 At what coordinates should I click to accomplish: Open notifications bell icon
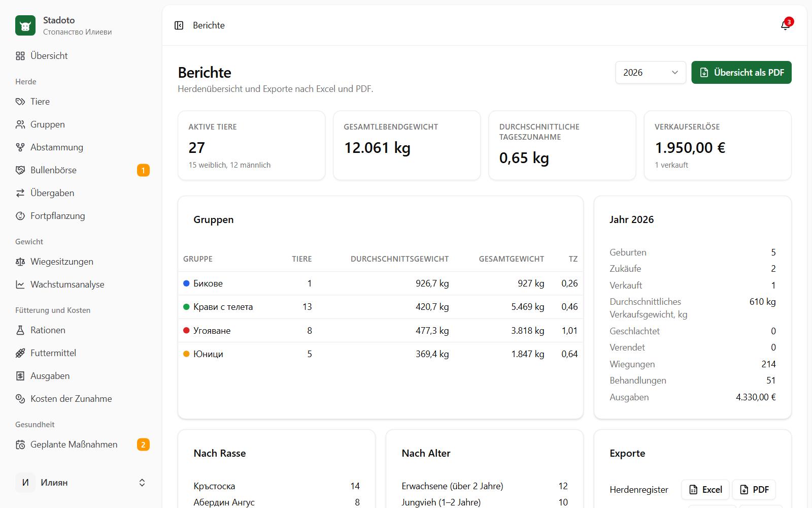tap(786, 25)
